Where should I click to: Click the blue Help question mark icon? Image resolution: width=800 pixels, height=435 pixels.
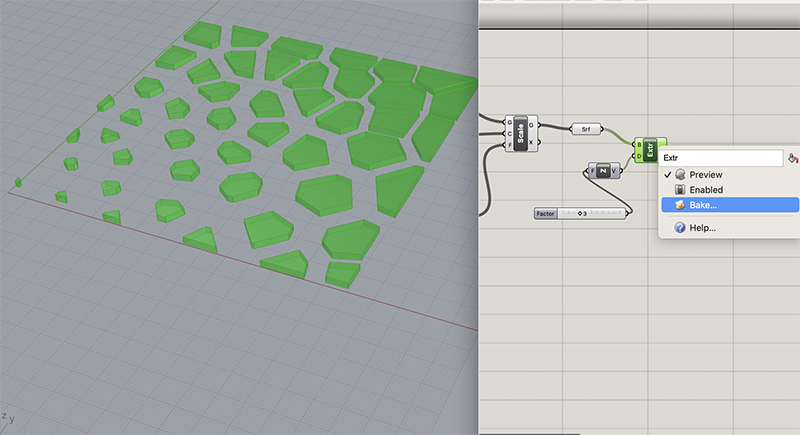tap(680, 228)
